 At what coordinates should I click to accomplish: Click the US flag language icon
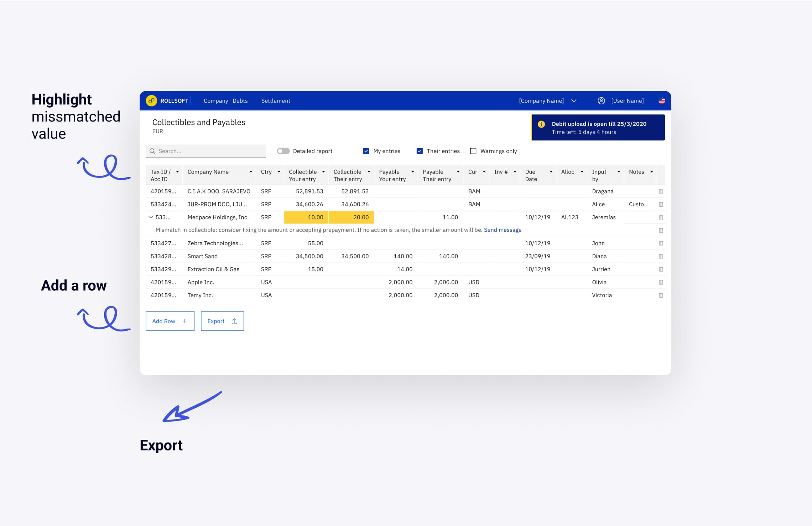tap(662, 101)
